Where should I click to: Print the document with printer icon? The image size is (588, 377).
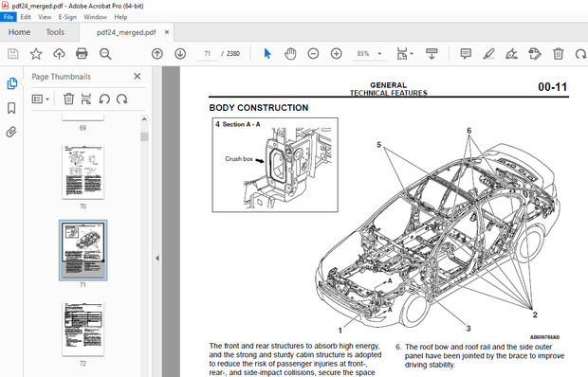click(x=82, y=54)
